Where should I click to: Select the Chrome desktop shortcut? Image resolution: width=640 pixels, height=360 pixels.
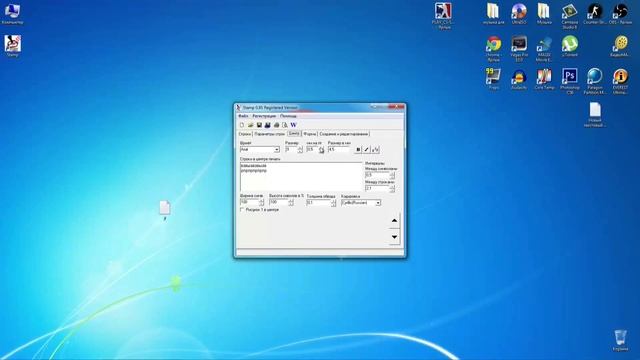[x=493, y=48]
